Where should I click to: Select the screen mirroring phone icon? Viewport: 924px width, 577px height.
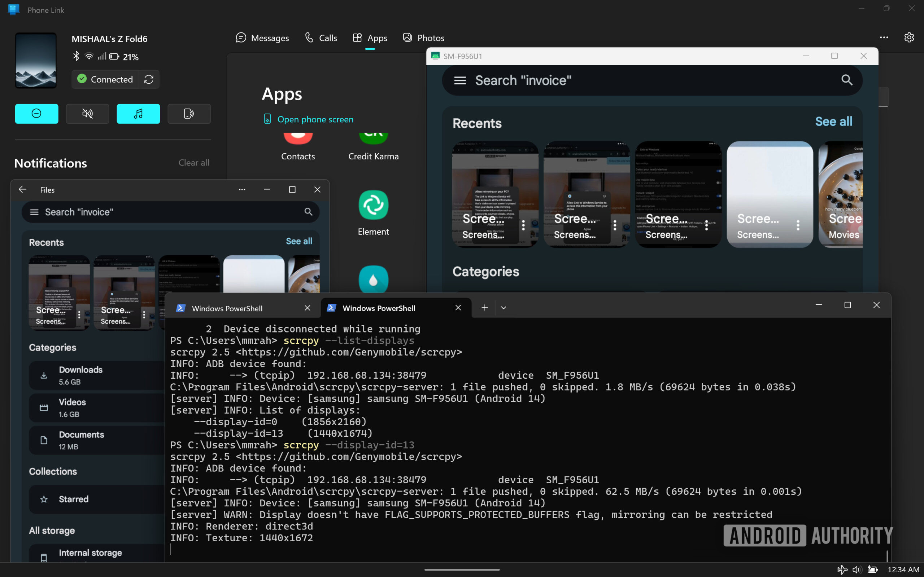coord(188,113)
